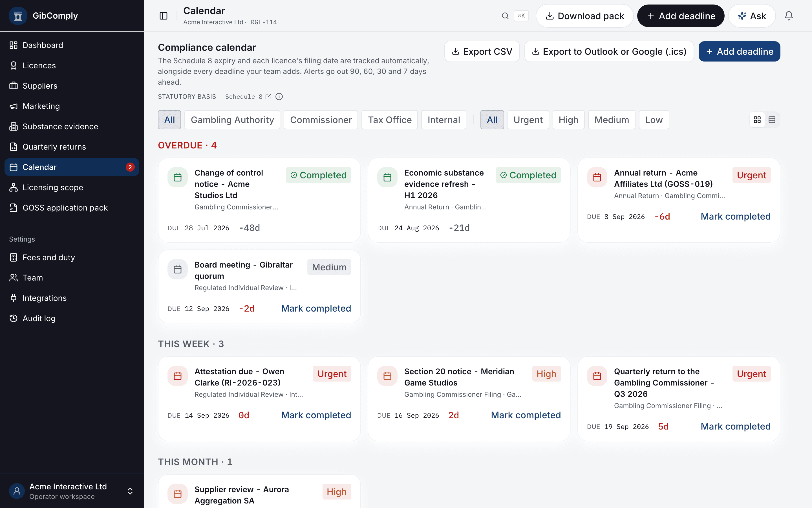
Task: Export calendar as CSV
Action: point(482,51)
